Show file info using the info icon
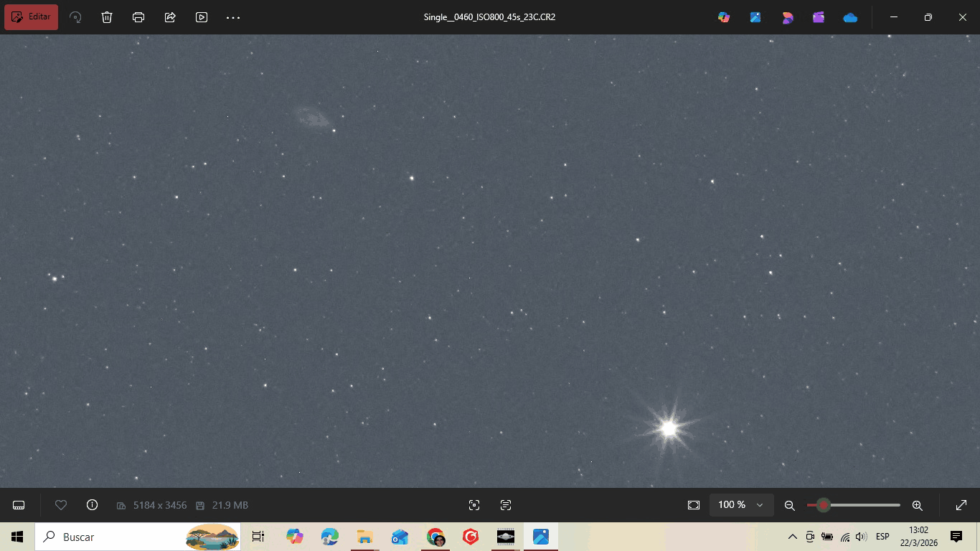The width and height of the screenshot is (980, 551). 92,505
